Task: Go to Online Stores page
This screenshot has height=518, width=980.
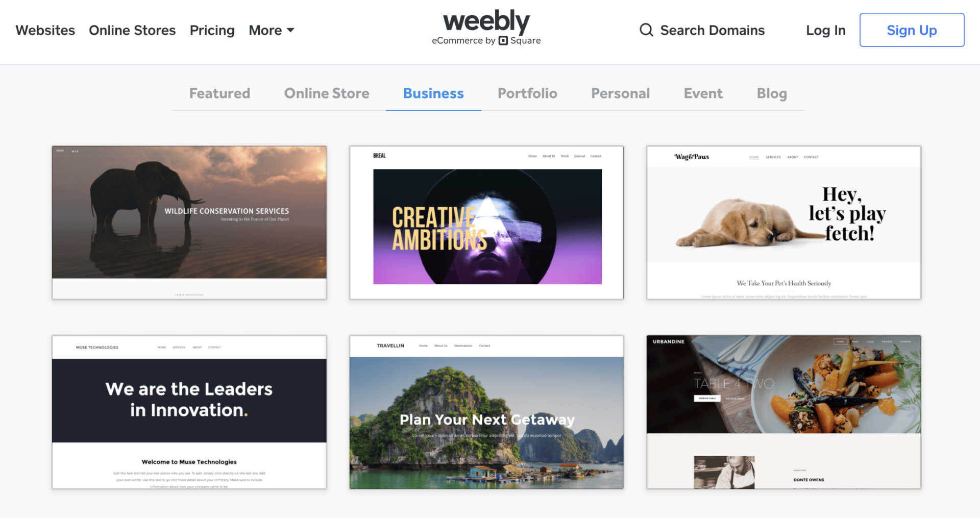Action: (x=132, y=30)
